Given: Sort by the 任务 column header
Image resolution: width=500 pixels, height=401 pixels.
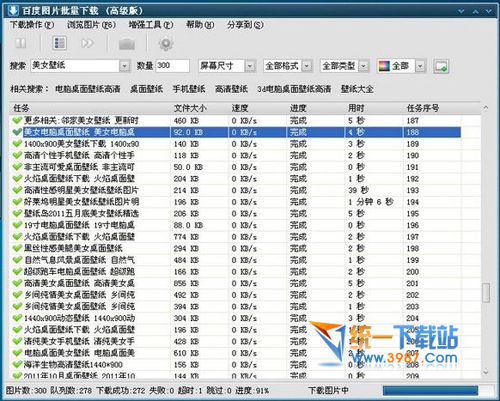Looking at the screenshot, I should [x=90, y=108].
